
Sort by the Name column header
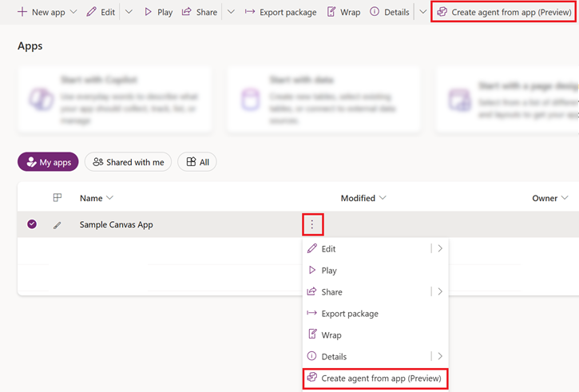[x=97, y=198]
